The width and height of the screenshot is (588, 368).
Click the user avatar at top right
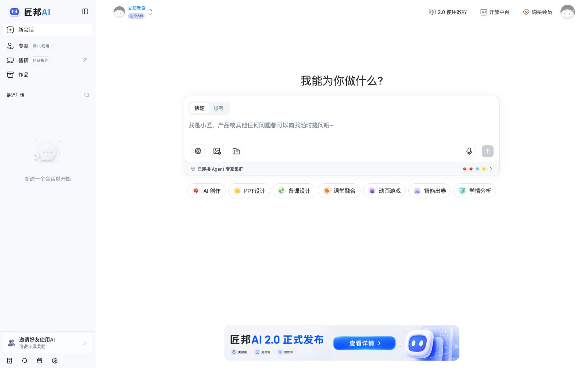[x=568, y=12]
